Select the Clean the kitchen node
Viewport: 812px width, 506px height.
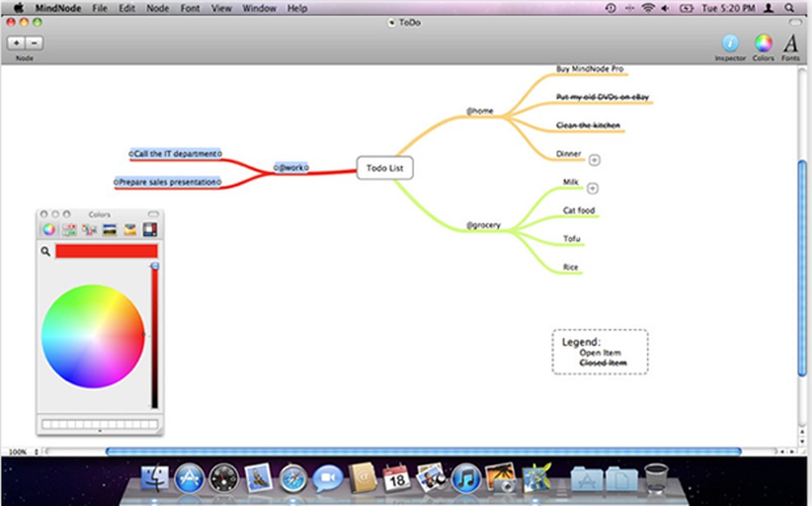point(588,125)
